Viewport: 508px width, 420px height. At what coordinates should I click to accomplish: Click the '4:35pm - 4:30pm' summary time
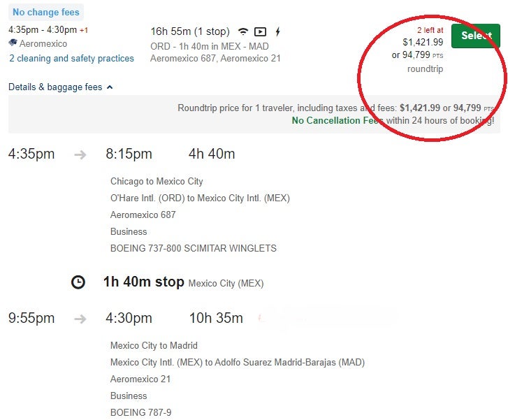coord(43,30)
